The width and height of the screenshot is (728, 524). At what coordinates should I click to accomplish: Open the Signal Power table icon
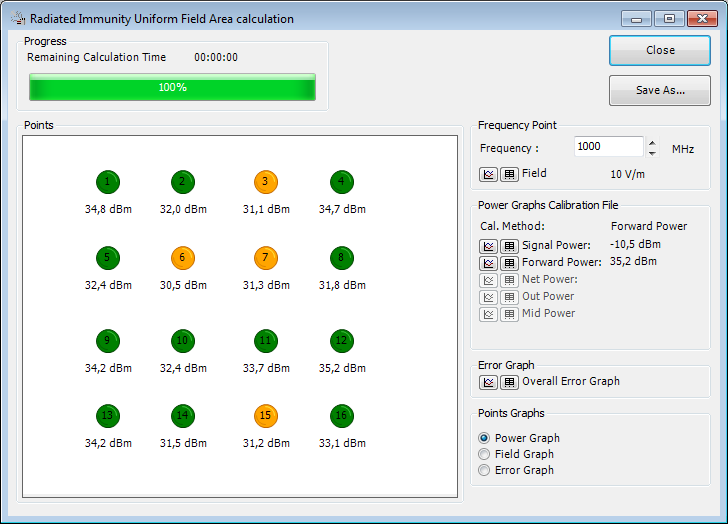pyautogui.click(x=509, y=246)
